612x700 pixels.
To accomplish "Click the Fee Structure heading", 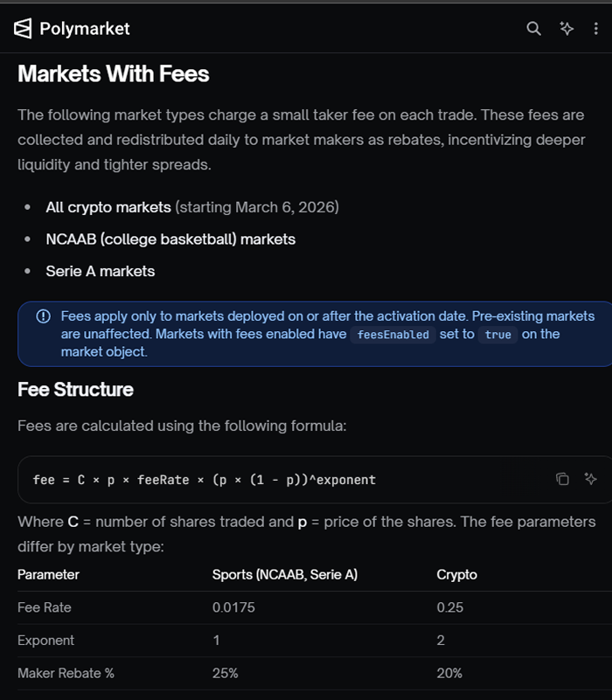I will [75, 389].
